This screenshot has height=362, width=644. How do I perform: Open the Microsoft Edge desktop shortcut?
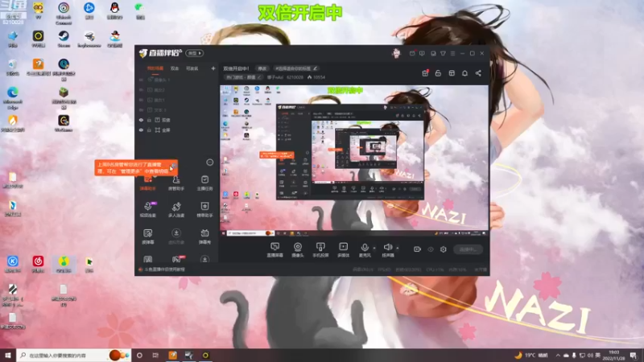tap(13, 97)
